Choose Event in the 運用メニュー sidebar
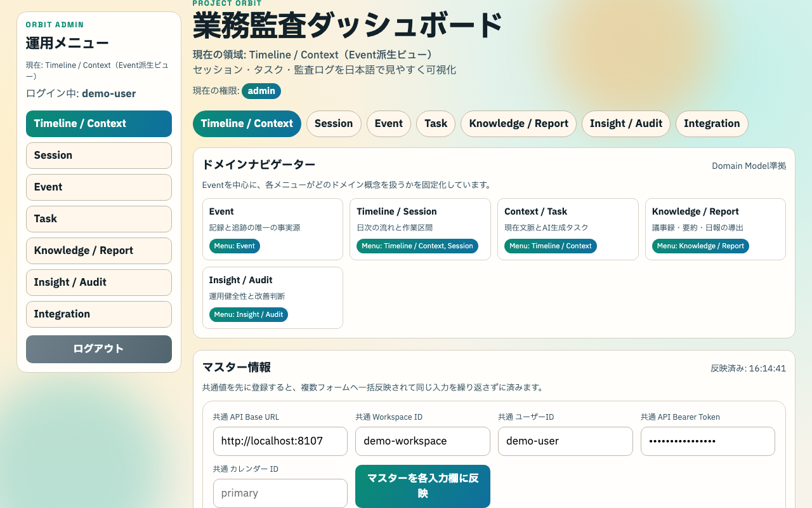The width and height of the screenshot is (812, 508). point(99,187)
